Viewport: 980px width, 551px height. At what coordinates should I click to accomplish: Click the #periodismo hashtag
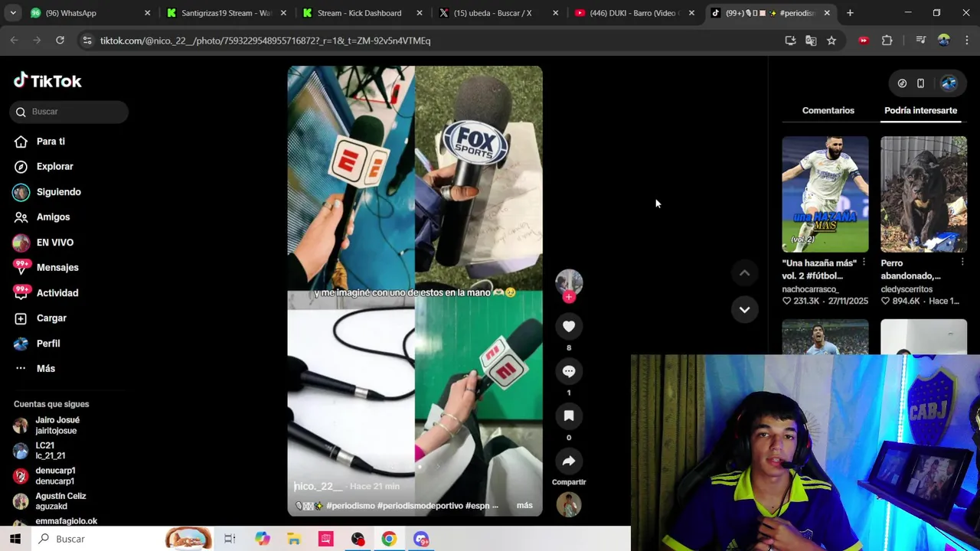(351, 506)
